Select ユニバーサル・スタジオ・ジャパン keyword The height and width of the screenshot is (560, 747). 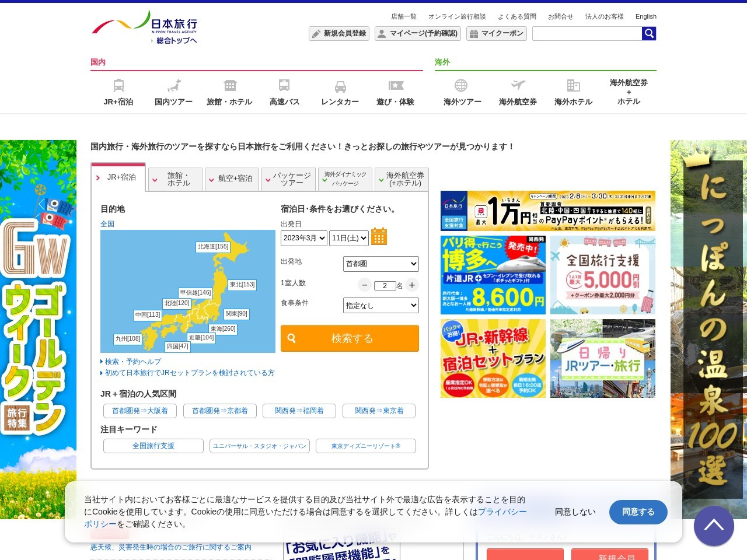click(x=260, y=446)
